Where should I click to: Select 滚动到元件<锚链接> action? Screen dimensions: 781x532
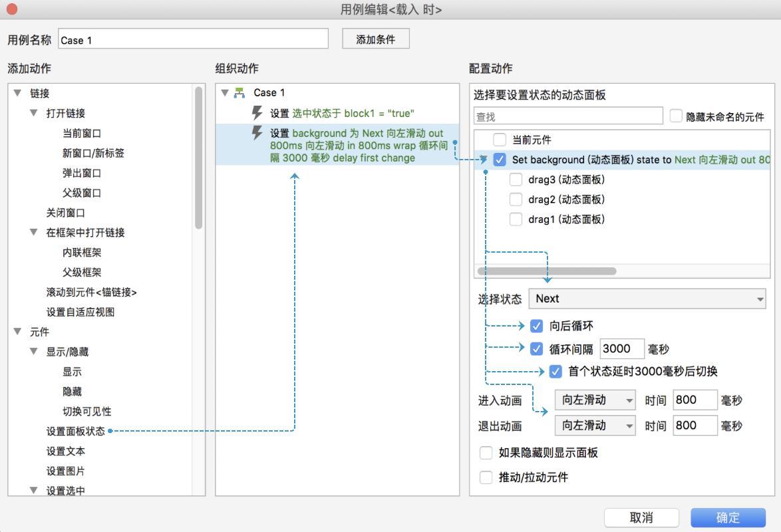[92, 292]
